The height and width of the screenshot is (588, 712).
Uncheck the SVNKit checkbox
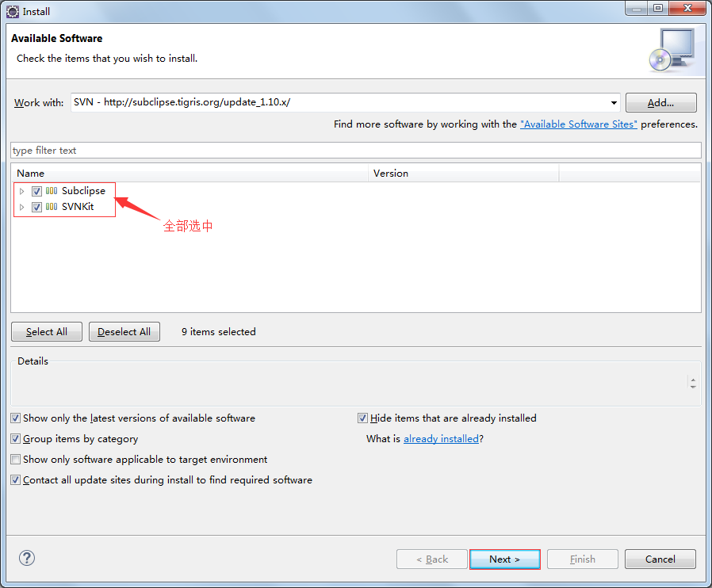[36, 207]
